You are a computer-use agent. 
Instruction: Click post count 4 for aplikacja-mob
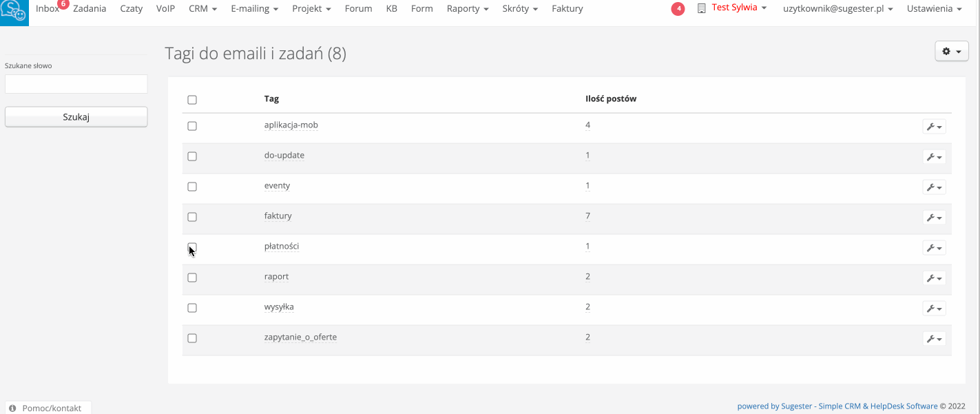click(588, 125)
